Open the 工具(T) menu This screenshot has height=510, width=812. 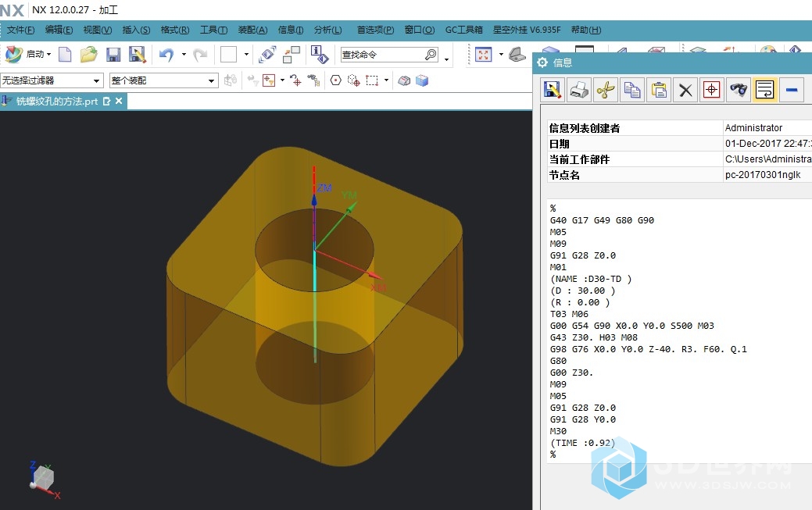214,30
